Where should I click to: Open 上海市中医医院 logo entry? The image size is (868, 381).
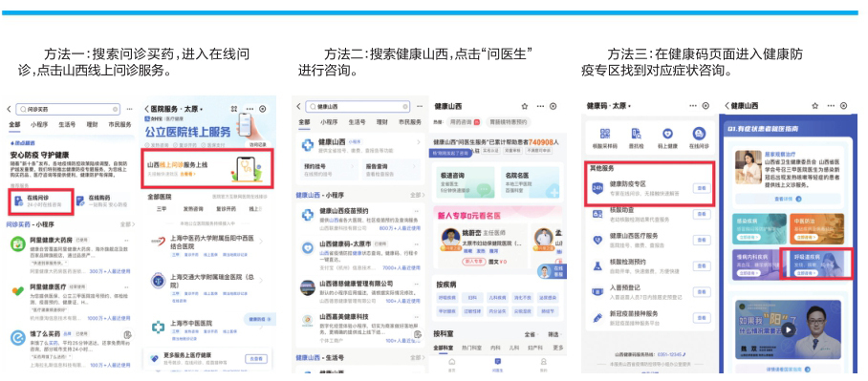tap(159, 327)
